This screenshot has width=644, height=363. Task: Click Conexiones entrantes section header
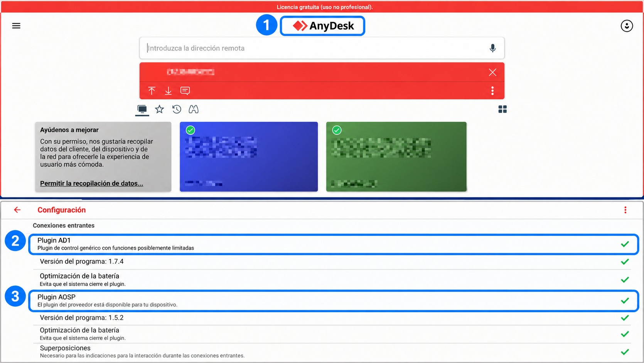coord(64,225)
